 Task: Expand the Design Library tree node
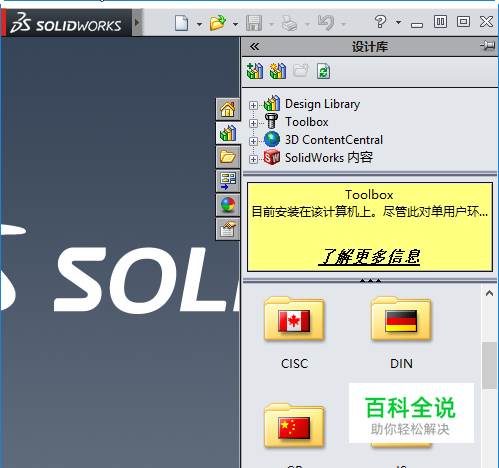(x=253, y=105)
